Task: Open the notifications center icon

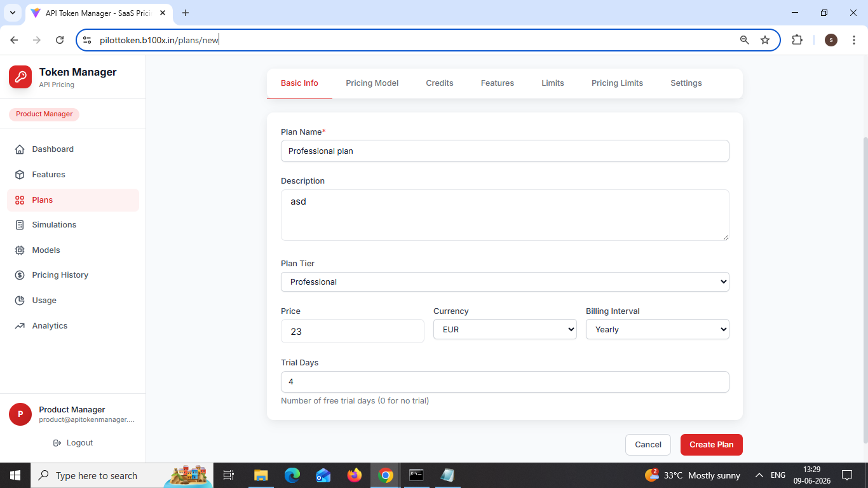Action: pos(846,475)
